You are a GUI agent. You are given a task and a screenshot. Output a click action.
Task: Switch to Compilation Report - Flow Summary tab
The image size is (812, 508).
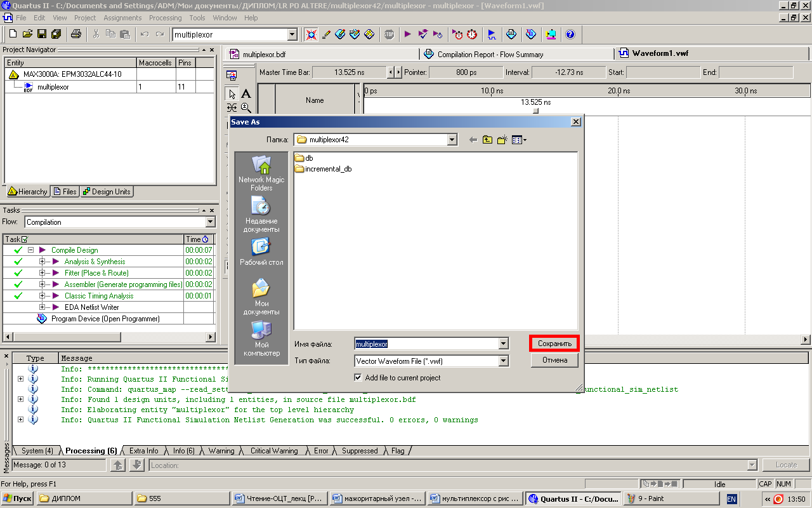click(516, 55)
